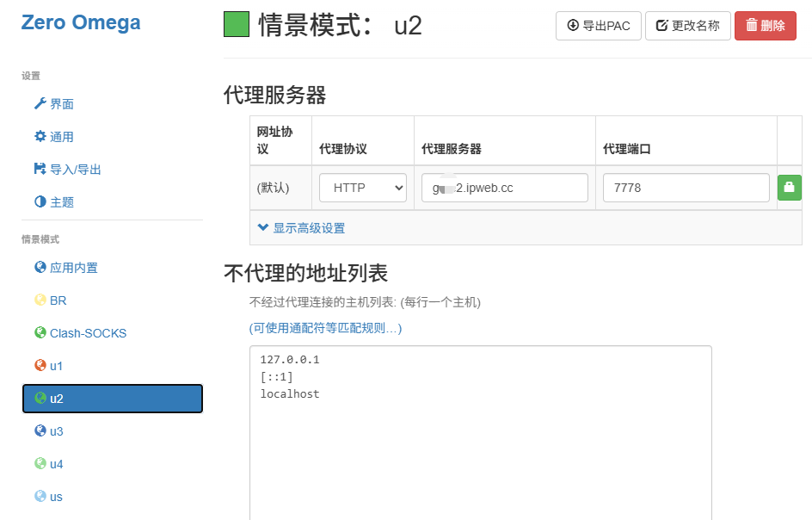The height and width of the screenshot is (520, 812).
Task: Click the light blue globe beside us
Action: coord(40,496)
